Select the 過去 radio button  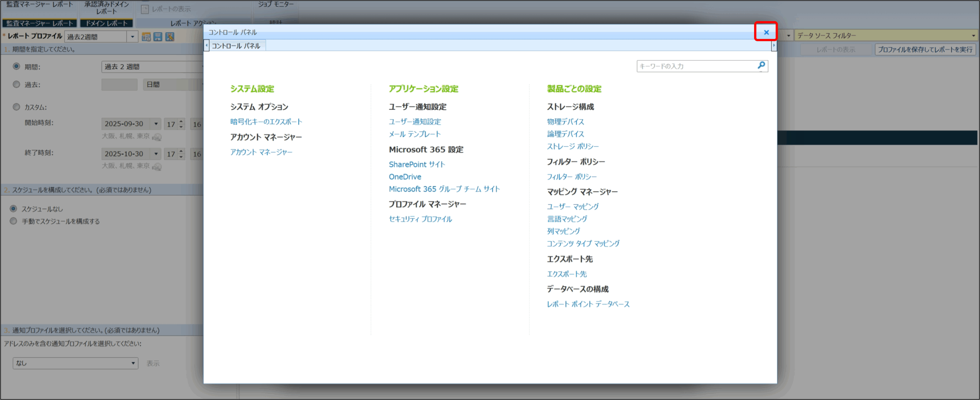coord(16,84)
